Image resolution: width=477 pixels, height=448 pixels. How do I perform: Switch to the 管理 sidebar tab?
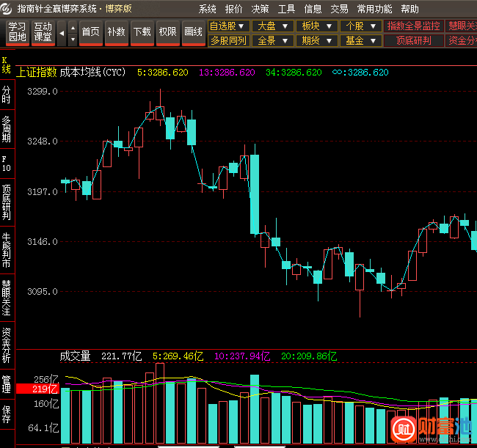[x=7, y=384]
